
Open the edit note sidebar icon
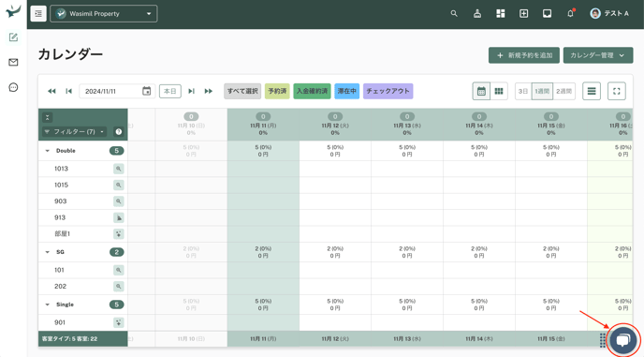point(13,37)
